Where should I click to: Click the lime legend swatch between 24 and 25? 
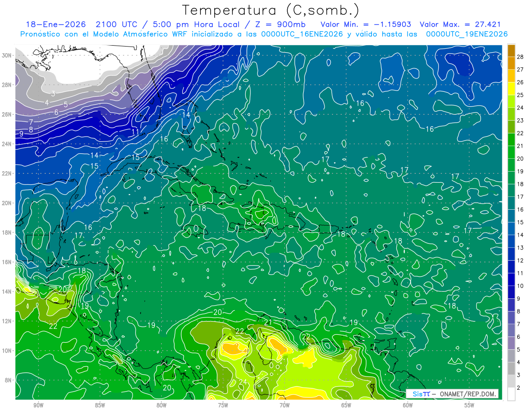pyautogui.click(x=511, y=102)
